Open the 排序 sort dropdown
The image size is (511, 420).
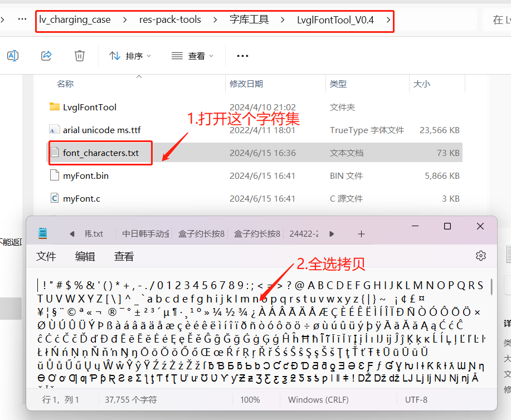[x=130, y=56]
